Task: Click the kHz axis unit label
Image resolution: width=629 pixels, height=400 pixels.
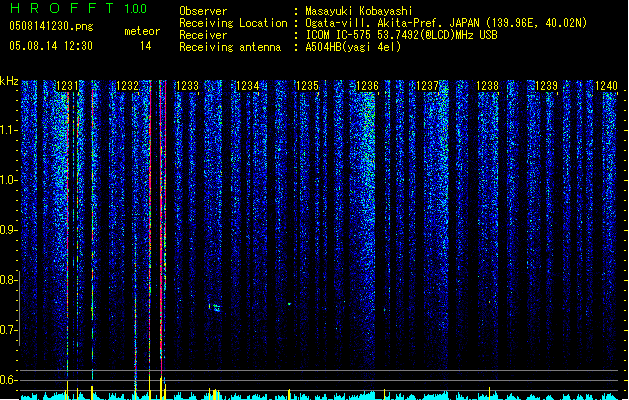Action: pos(9,81)
